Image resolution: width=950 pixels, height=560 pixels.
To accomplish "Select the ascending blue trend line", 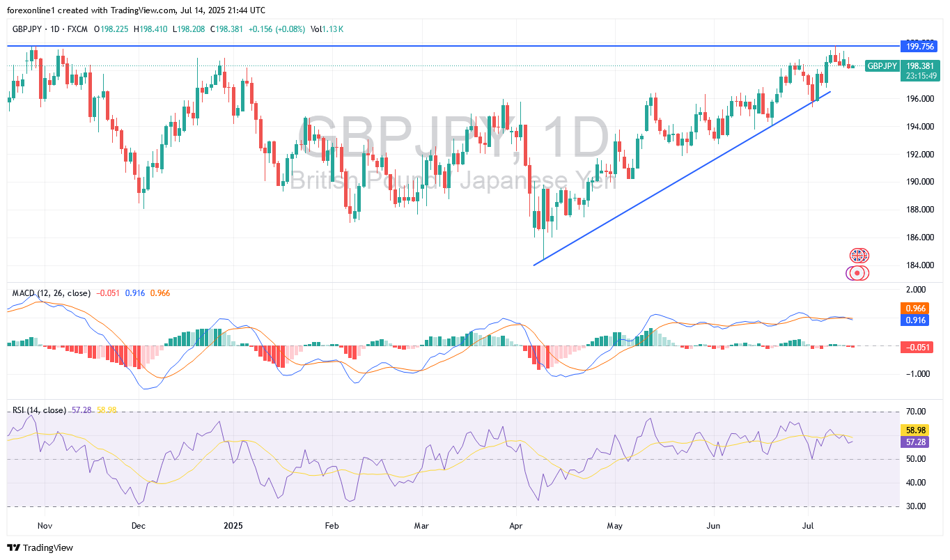I will click(x=682, y=178).
